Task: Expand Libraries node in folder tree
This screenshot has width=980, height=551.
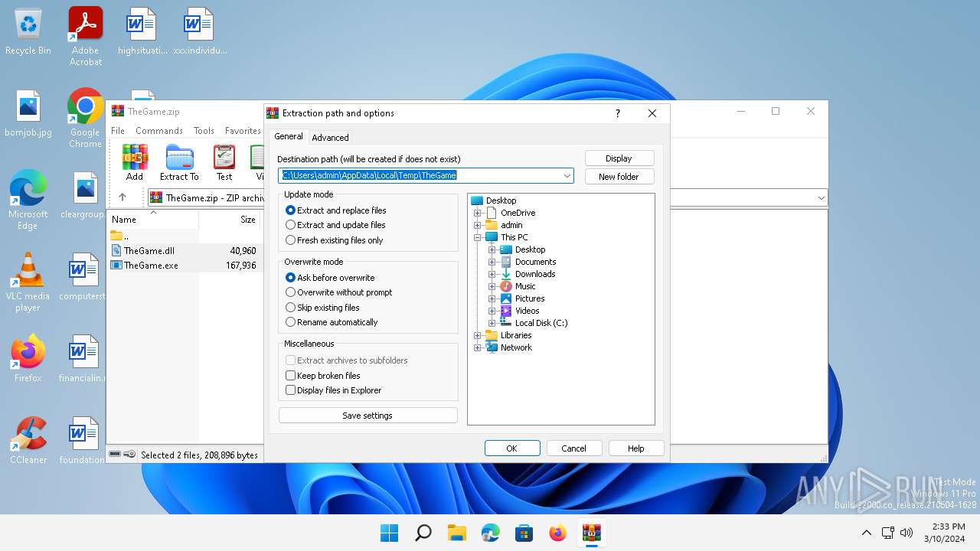Action: point(478,335)
